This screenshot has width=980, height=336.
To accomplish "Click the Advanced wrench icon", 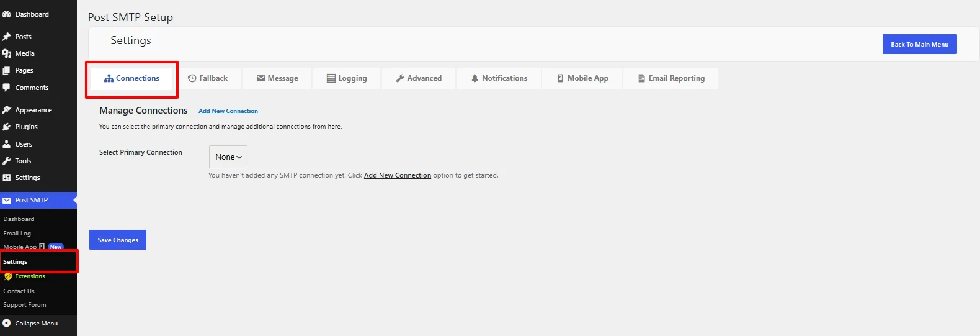I will [400, 78].
